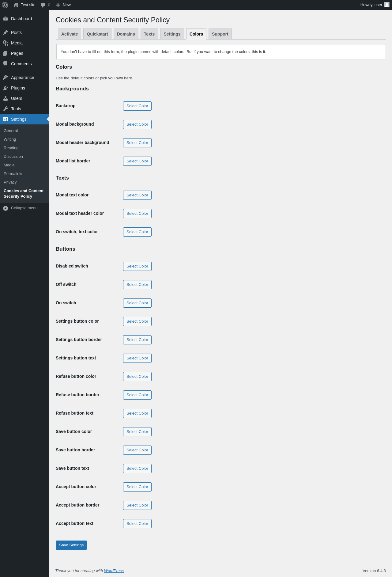Viewport: 392px width, 577px height.
Task: Click the comments bubble icon in admin bar
Action: click(43, 5)
